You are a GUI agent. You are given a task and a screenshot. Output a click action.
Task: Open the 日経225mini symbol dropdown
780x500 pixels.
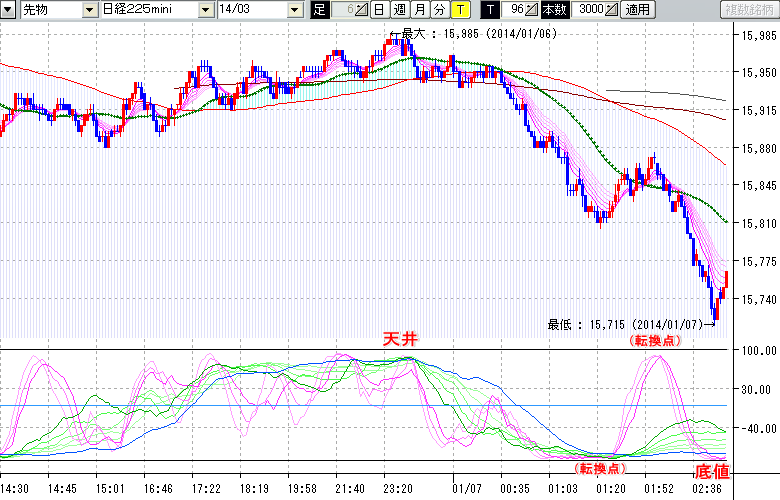[x=205, y=10]
